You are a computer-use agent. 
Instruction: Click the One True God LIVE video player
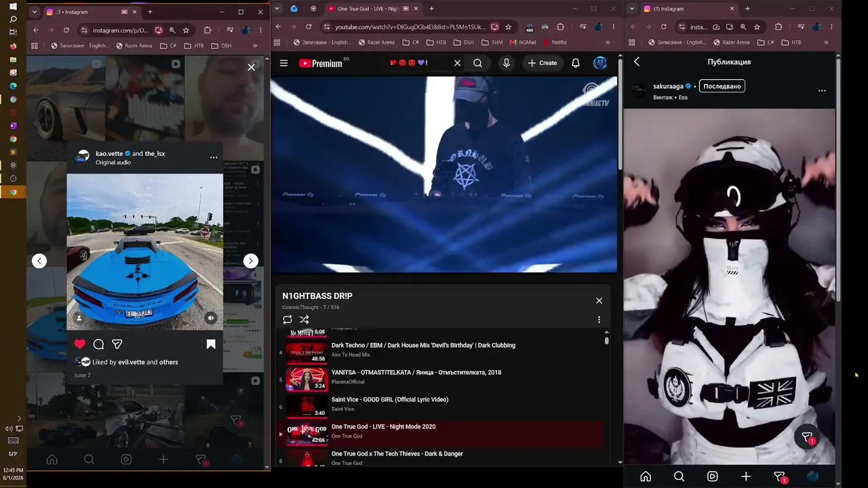[x=443, y=174]
